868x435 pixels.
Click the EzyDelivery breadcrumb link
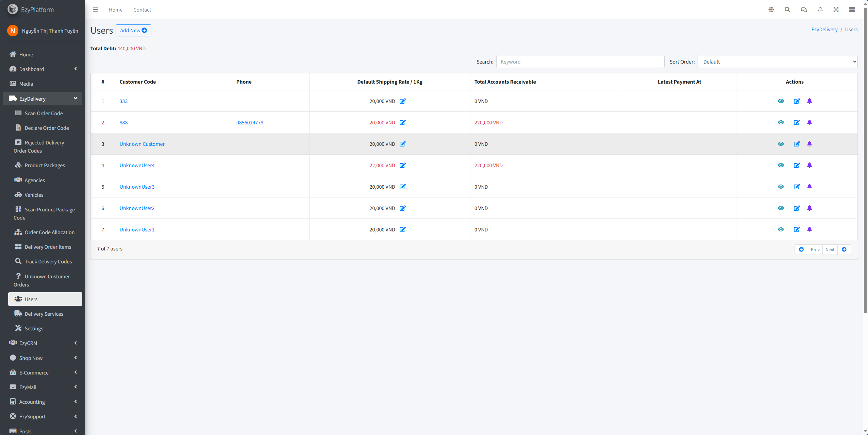pos(824,30)
